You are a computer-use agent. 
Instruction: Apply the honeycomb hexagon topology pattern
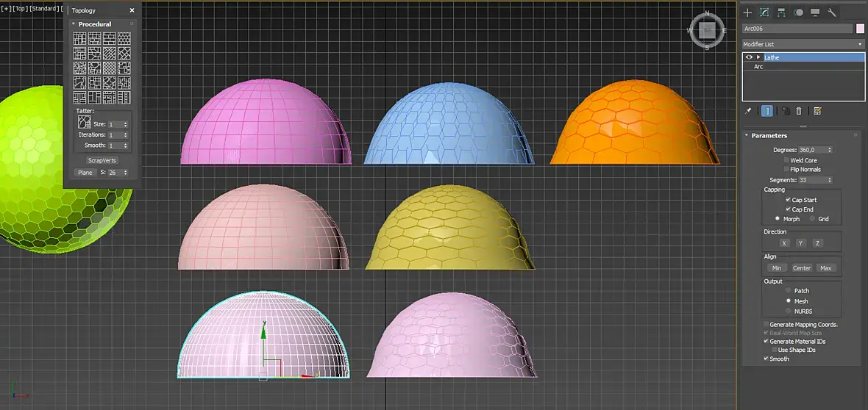(124, 38)
